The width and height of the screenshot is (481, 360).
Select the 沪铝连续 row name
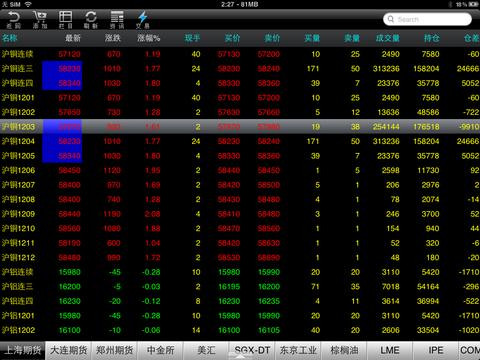coord(17,272)
